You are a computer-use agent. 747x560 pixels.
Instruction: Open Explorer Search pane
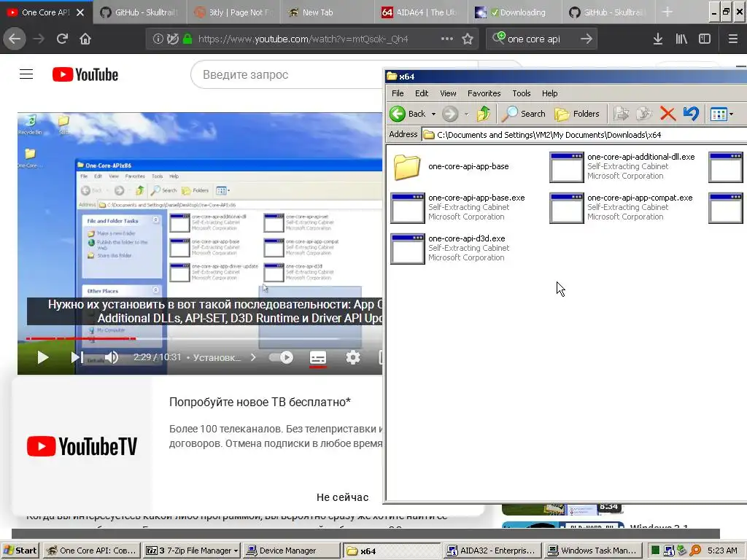point(523,114)
